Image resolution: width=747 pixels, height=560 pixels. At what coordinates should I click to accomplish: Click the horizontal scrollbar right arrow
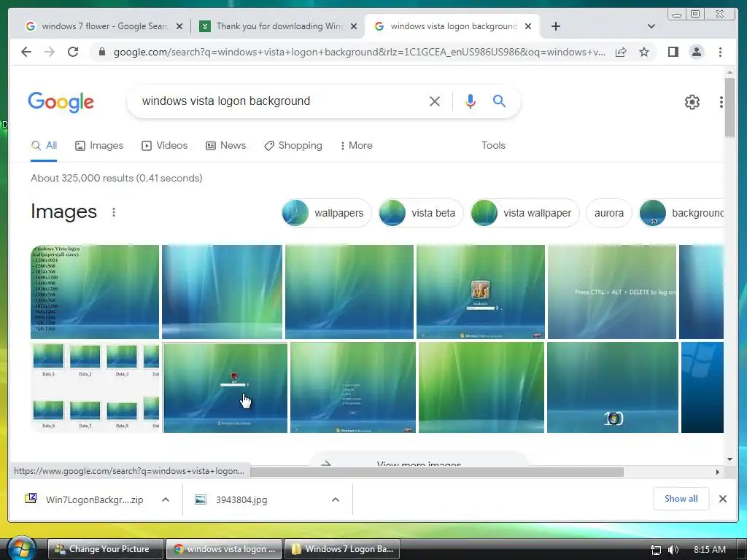click(x=718, y=472)
